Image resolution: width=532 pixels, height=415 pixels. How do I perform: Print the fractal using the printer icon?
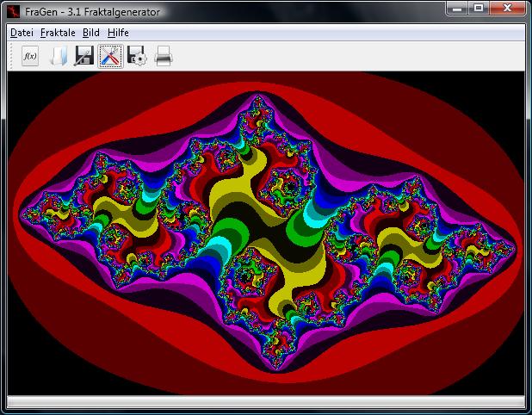pyautogui.click(x=164, y=57)
